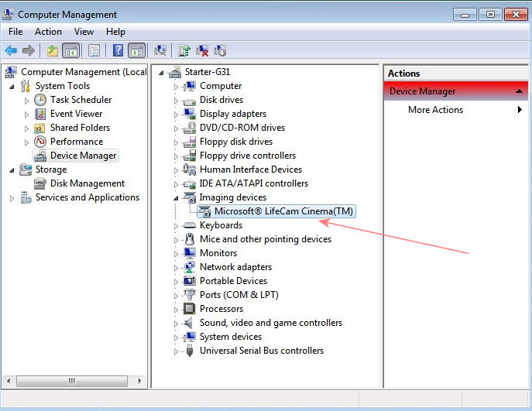Click the Ports (COM & LPT) icon
Image resolution: width=532 pixels, height=411 pixels.
click(x=189, y=294)
